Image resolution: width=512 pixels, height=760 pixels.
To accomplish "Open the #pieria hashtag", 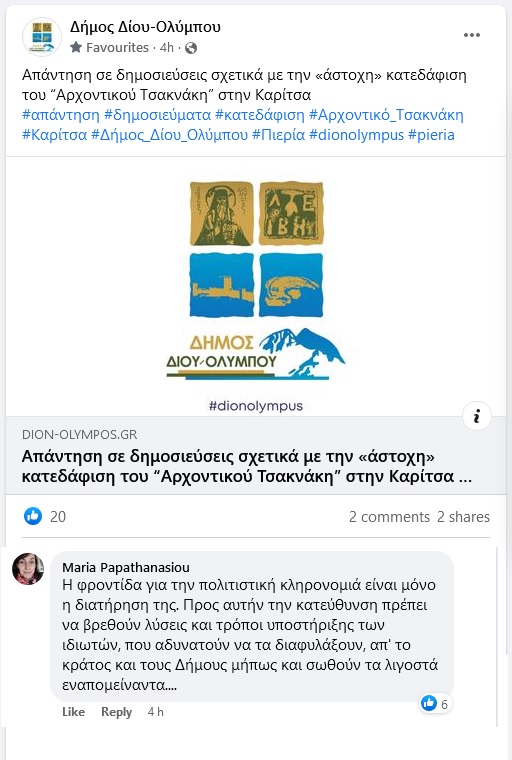I will pos(431,135).
